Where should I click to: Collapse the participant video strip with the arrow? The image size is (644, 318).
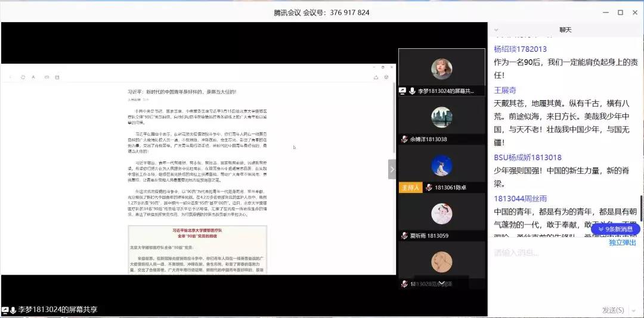(x=392, y=169)
